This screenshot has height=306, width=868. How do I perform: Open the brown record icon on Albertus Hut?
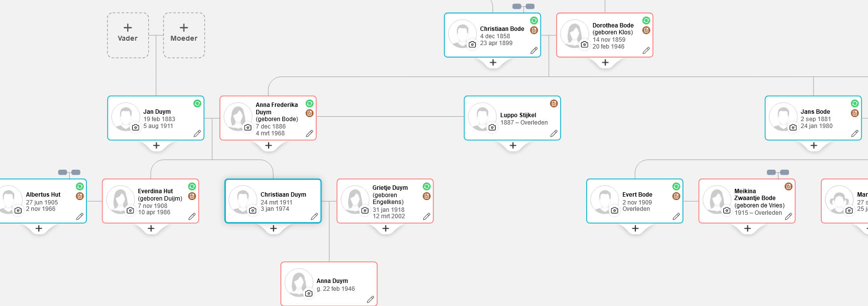point(80,196)
